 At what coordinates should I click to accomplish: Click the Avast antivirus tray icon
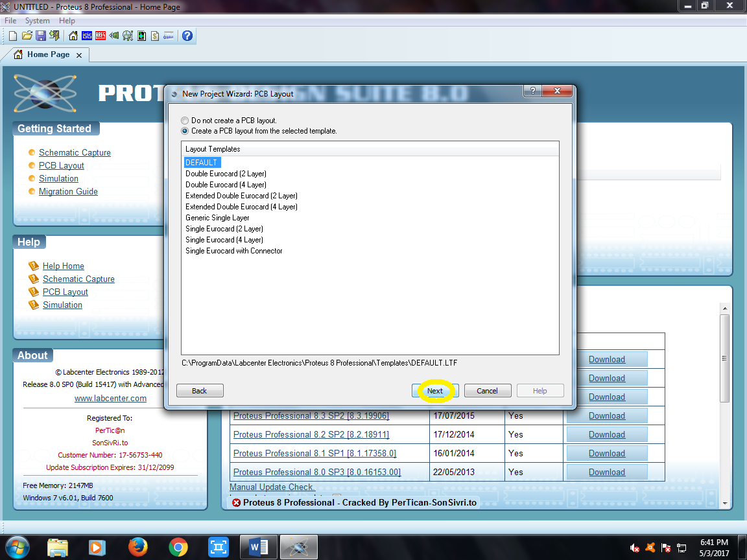(x=650, y=548)
